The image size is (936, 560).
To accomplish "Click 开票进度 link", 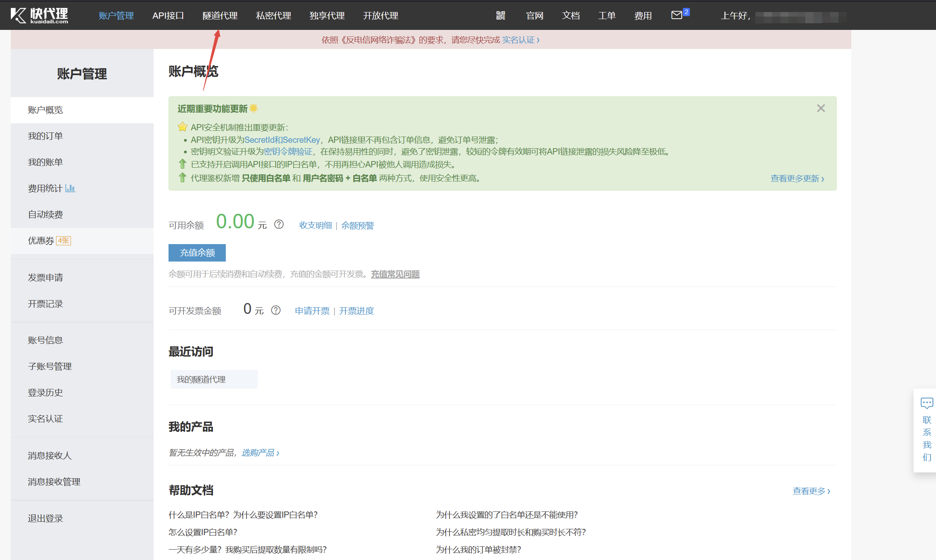I will (x=357, y=311).
